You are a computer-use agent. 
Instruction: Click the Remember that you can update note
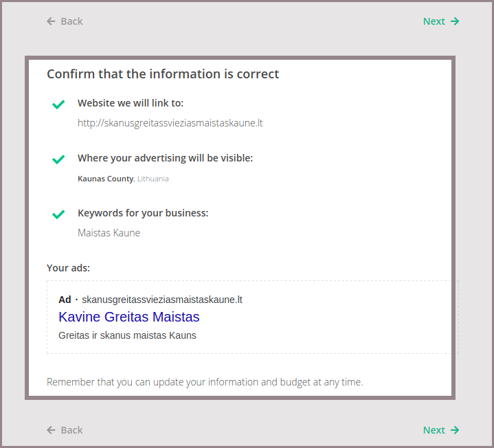click(205, 382)
